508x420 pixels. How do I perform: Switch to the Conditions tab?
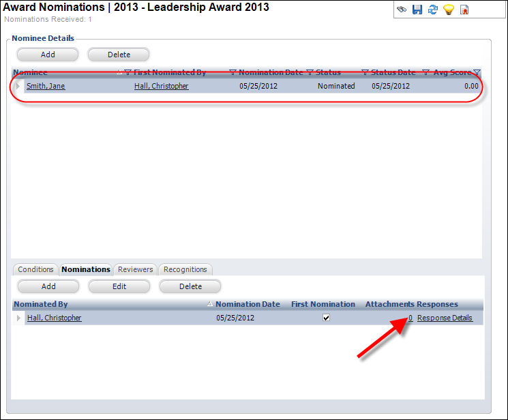point(35,269)
